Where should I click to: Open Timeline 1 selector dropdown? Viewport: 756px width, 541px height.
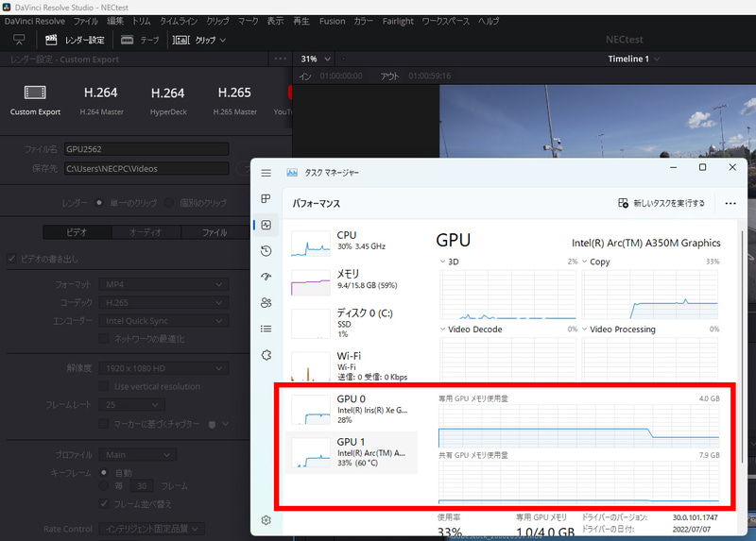[633, 59]
